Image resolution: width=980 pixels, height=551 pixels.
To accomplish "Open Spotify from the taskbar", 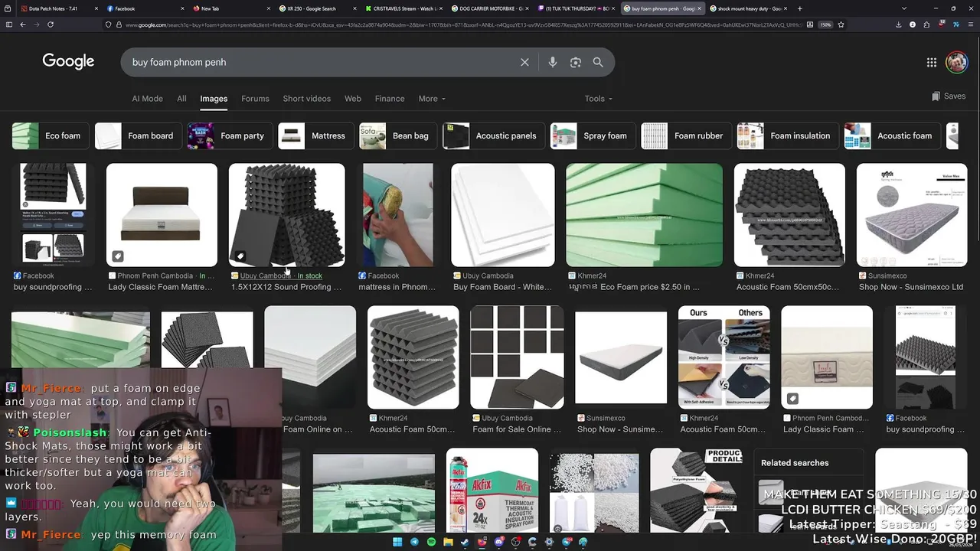I will [x=431, y=542].
